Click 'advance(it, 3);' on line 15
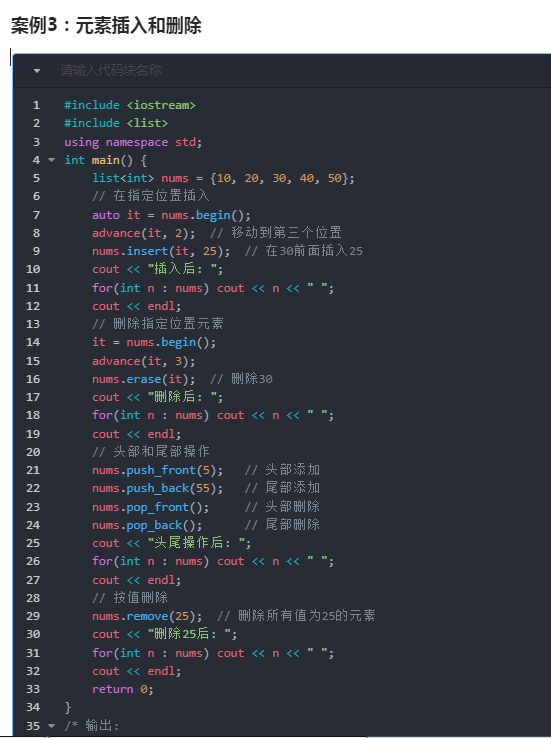Screen dimensions: 551x738 144,361
